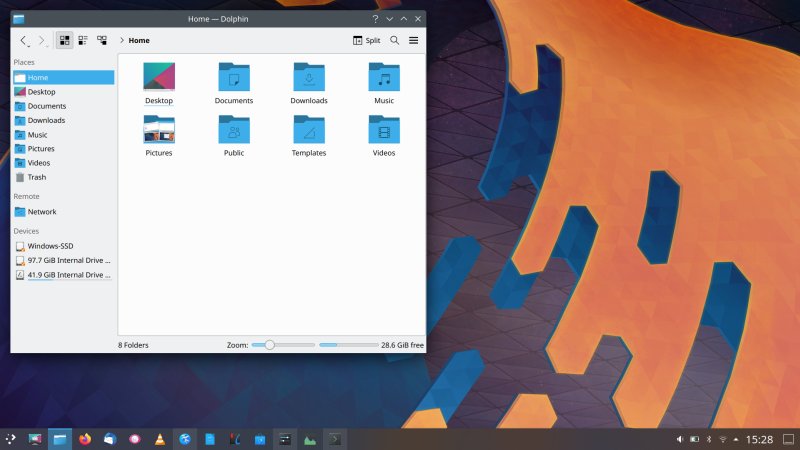This screenshot has width=800, height=450.
Task: Go forward with the Forward arrow in Dolphin
Action: [42, 40]
